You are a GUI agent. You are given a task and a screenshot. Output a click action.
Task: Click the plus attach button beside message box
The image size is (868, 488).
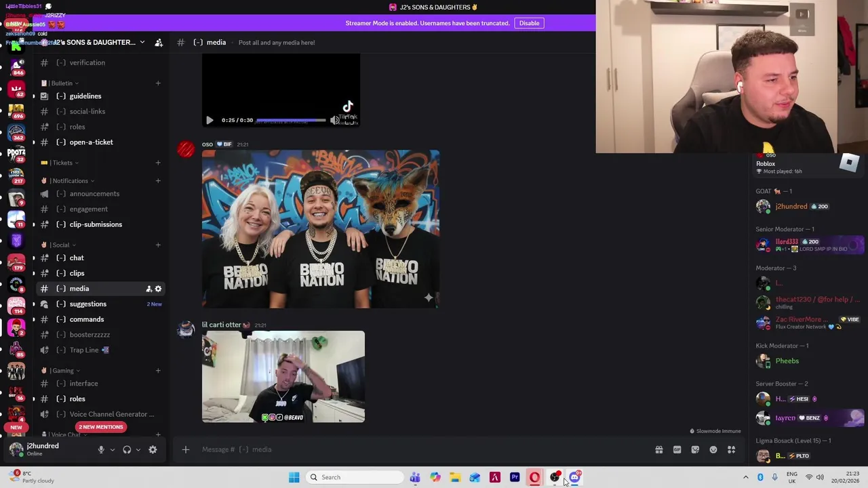(x=185, y=449)
